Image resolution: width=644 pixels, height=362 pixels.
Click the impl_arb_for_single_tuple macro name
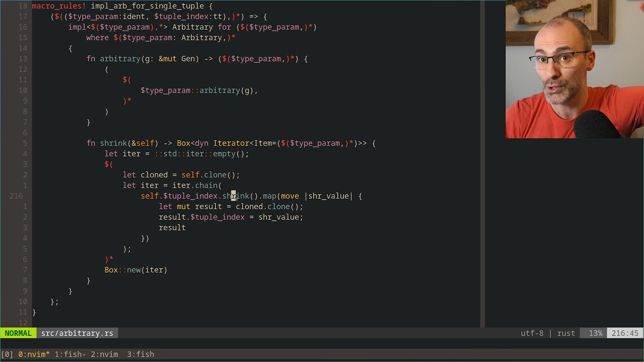click(x=149, y=6)
